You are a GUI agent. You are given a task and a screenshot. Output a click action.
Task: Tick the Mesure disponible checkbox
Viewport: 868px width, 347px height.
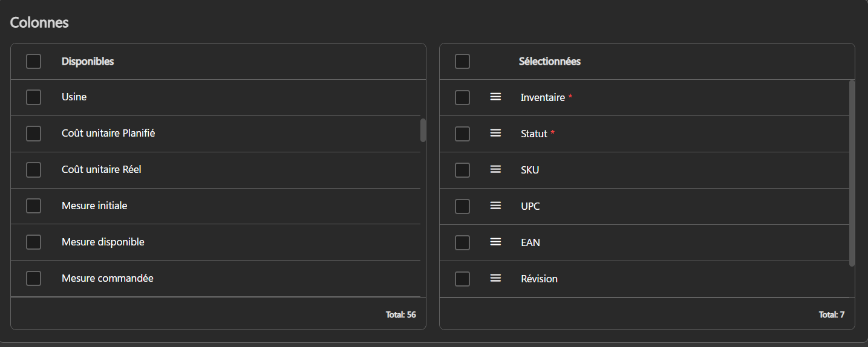point(33,242)
